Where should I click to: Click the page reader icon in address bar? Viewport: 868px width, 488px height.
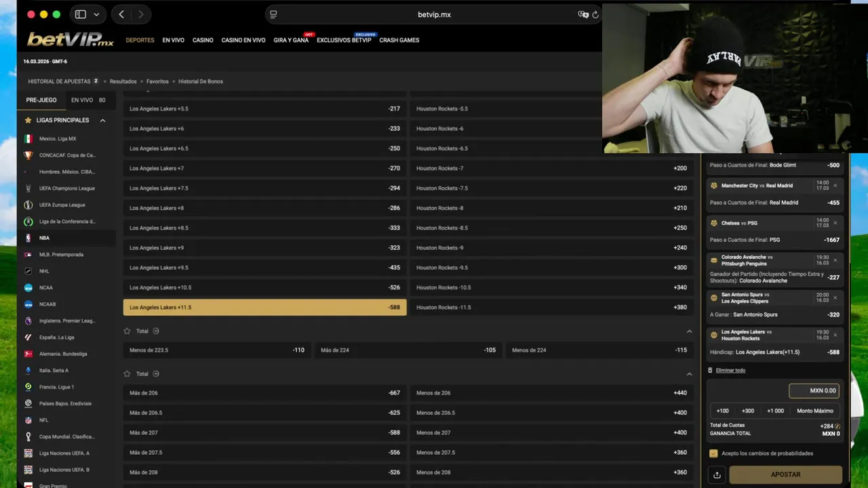point(273,14)
